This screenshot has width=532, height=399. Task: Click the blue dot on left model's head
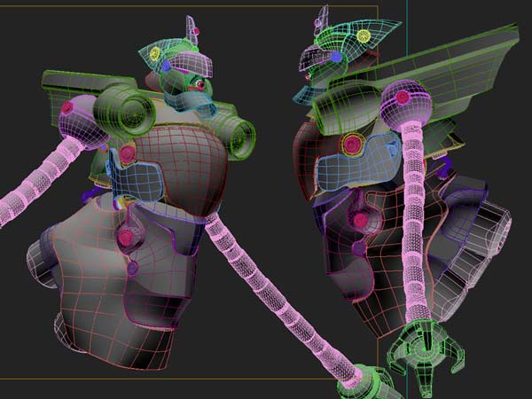(x=166, y=66)
